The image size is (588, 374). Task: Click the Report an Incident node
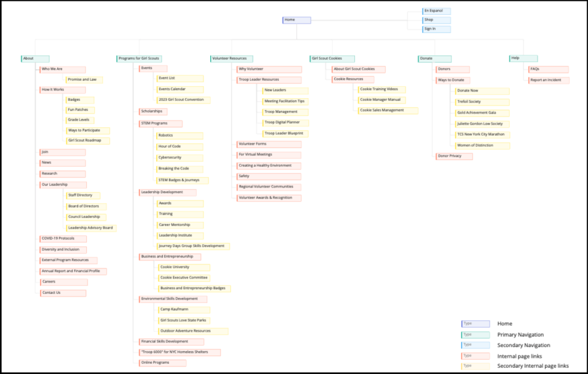pyautogui.click(x=549, y=80)
